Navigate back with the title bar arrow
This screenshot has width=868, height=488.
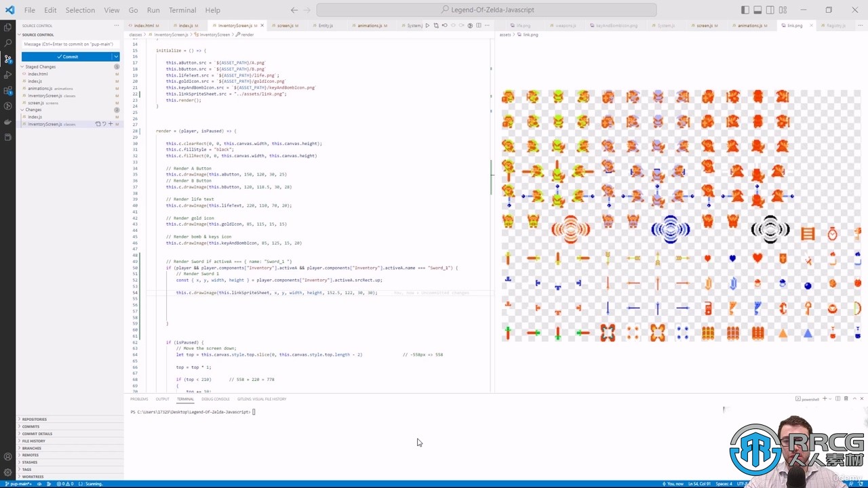294,10
